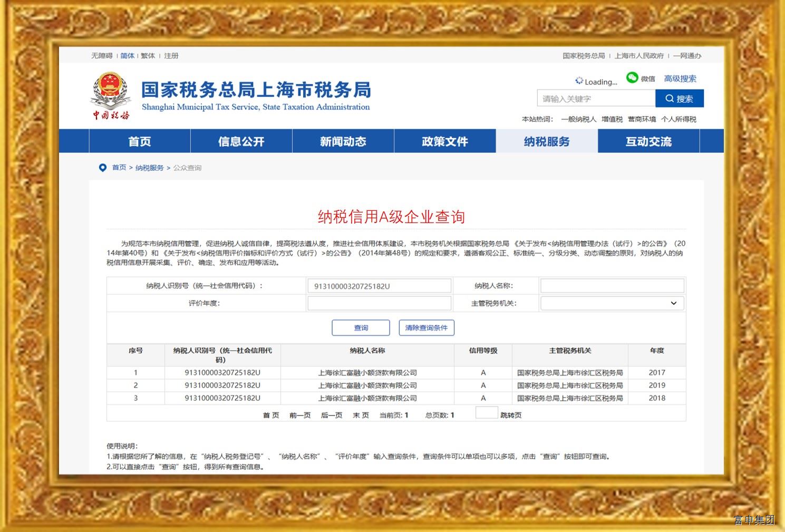This screenshot has width=785, height=532.
Task: Click year 2017 in results table
Action: pyautogui.click(x=657, y=373)
